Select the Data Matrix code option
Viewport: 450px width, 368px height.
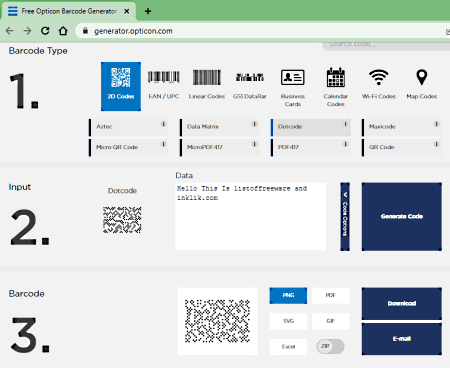pyautogui.click(x=219, y=127)
